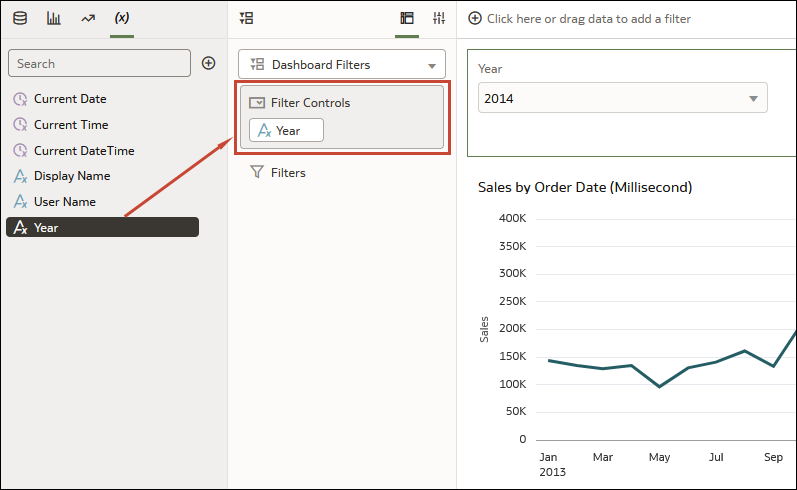Select the Display Name parameter

(71, 176)
